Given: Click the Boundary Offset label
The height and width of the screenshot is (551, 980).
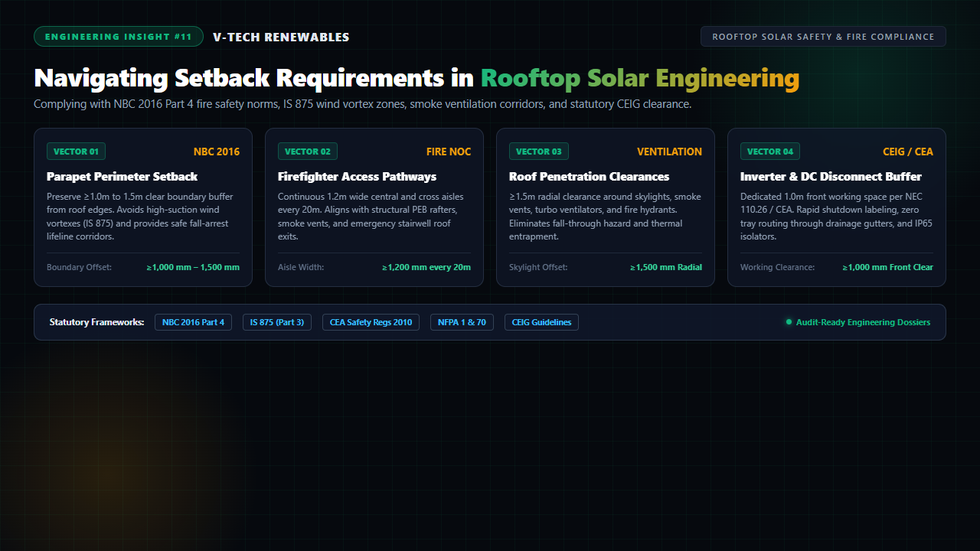Looking at the screenshot, I should (79, 268).
